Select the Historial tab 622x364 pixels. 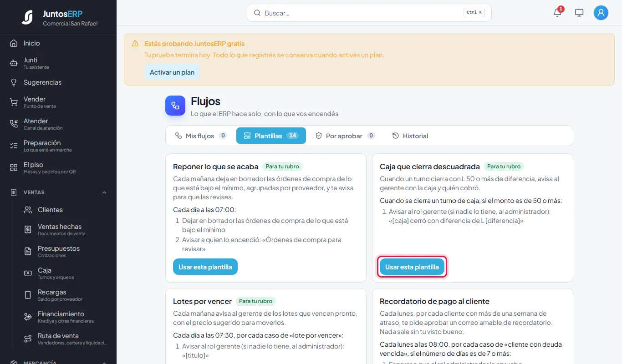[x=410, y=136]
